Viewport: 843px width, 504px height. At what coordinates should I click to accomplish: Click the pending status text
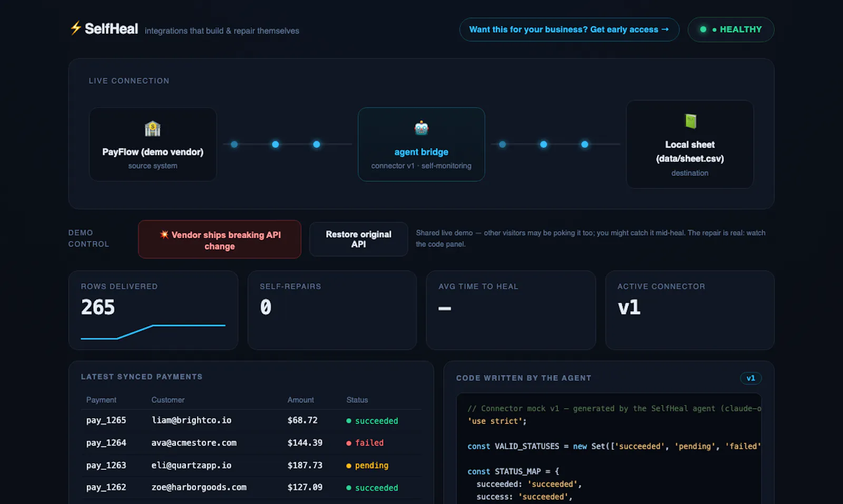pos(372,466)
